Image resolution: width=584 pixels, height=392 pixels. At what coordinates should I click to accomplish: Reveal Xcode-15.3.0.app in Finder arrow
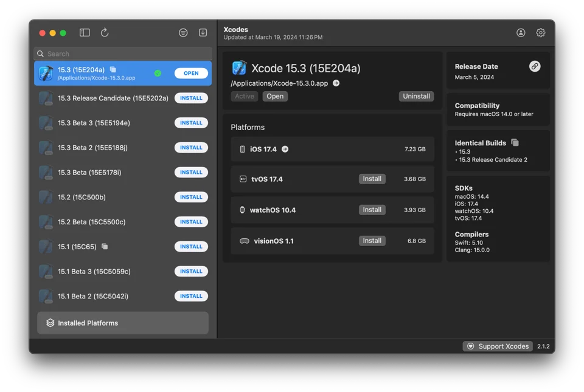336,83
